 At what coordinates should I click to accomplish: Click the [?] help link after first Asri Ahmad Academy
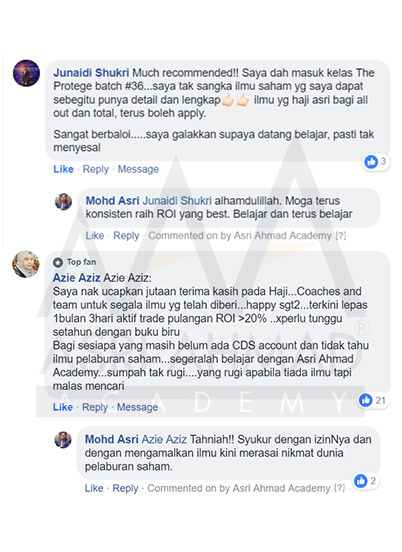[340, 236]
